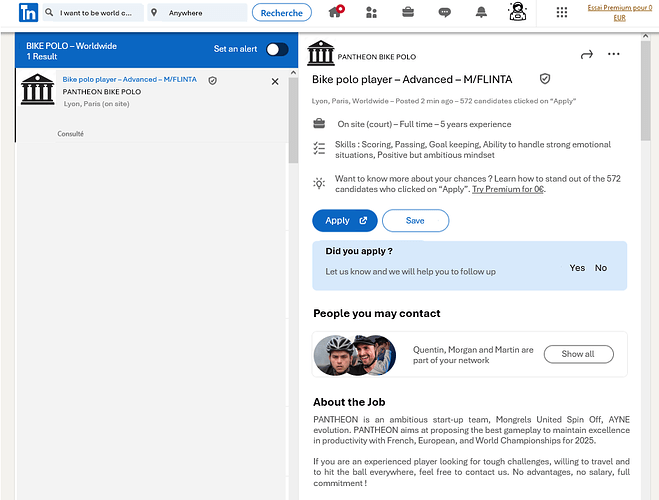Click the contacts profile photos
659x500 pixels.
(x=355, y=355)
